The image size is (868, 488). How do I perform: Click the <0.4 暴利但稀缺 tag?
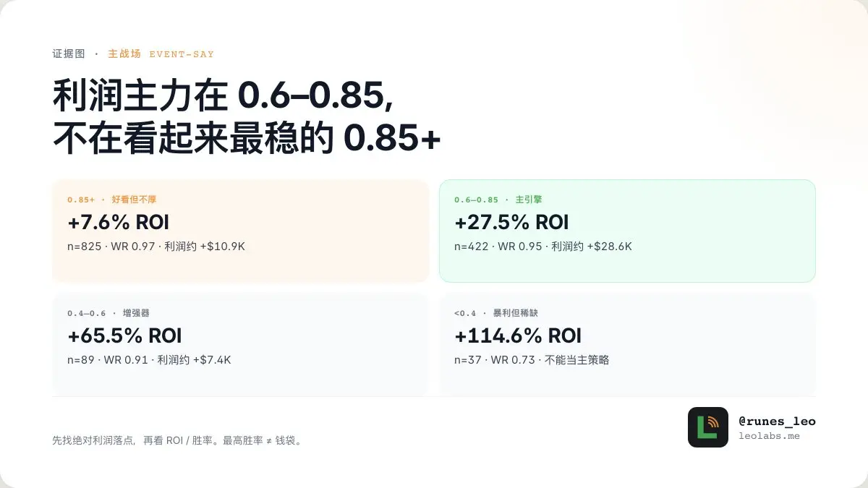click(x=496, y=313)
